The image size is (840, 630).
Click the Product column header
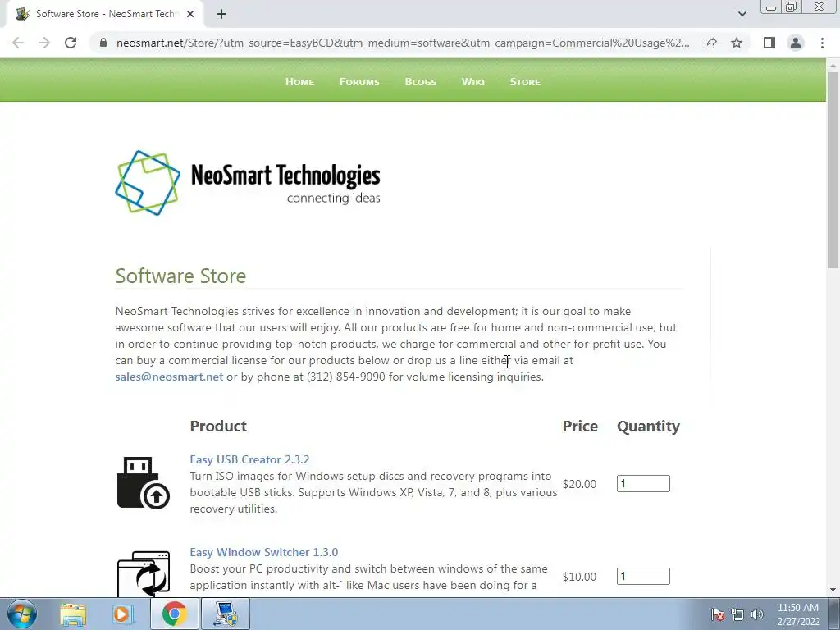[x=218, y=427]
